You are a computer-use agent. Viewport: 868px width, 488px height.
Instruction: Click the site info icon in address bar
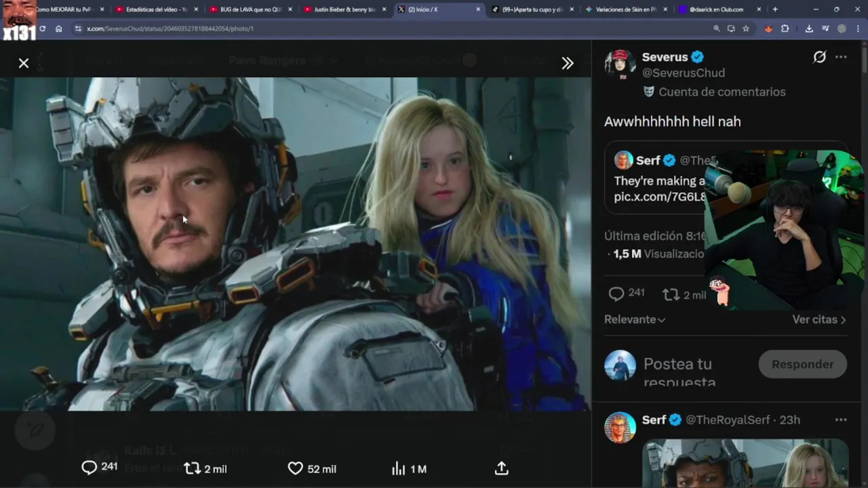pyautogui.click(x=78, y=28)
